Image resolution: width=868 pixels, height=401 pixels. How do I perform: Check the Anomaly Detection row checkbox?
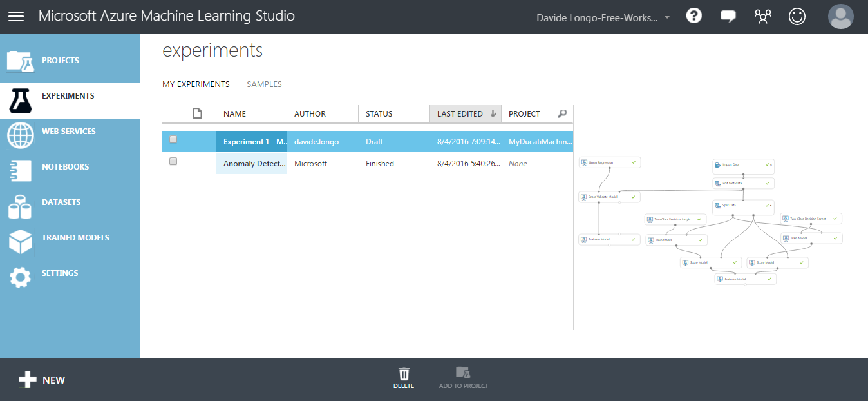pos(173,162)
